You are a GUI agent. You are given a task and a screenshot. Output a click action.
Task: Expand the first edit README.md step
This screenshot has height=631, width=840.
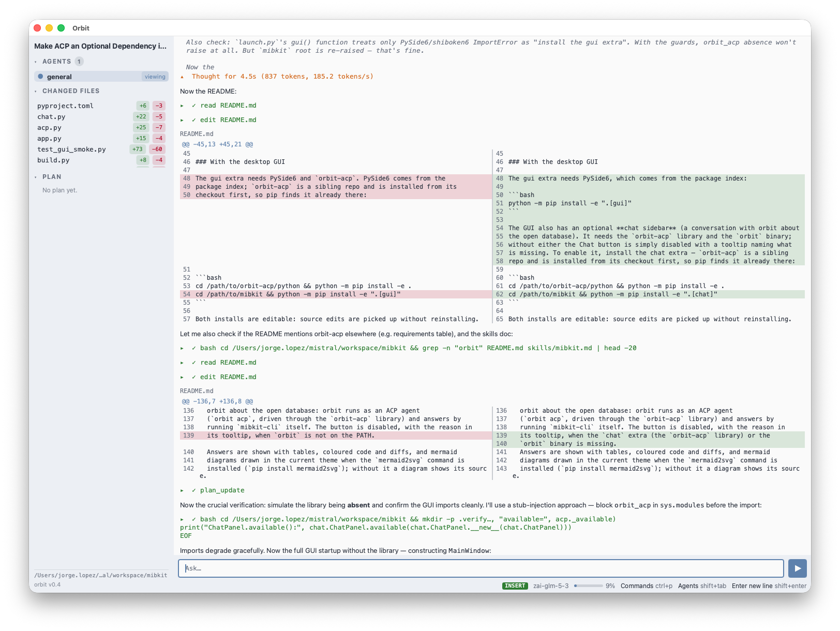(182, 120)
